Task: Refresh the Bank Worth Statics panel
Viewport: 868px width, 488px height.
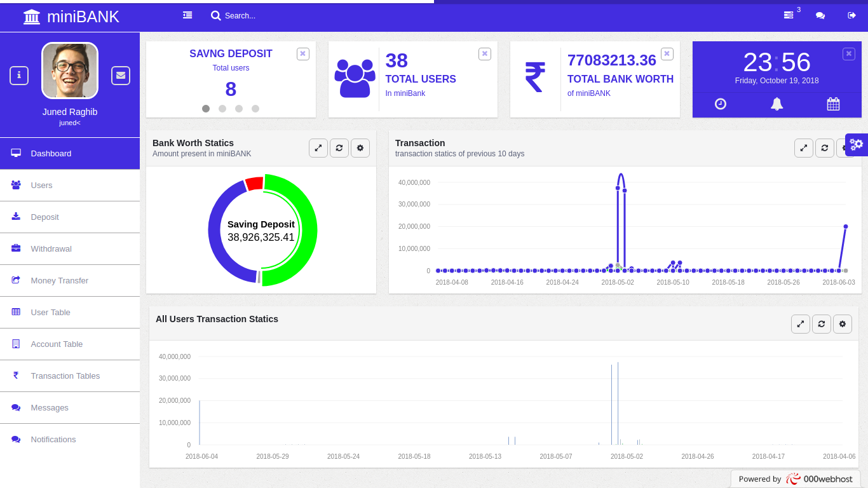Action: pos(339,148)
